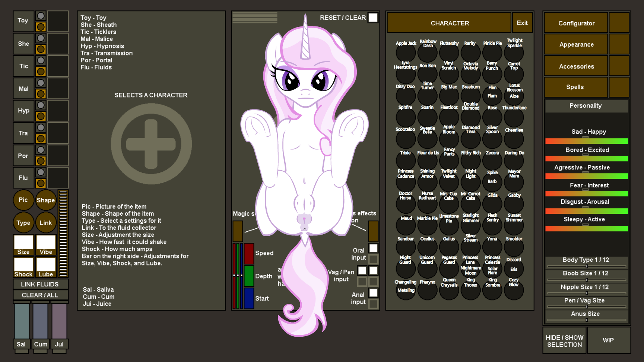This screenshot has width=644, height=362.
Task: Select the Apple Jack character circle
Action: (406, 53)
